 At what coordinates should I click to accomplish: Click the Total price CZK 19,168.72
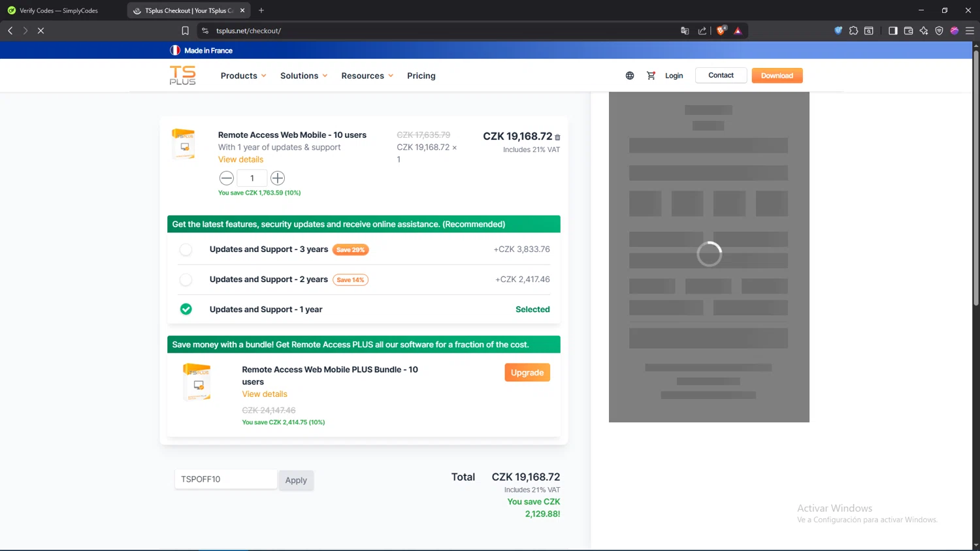tap(526, 477)
